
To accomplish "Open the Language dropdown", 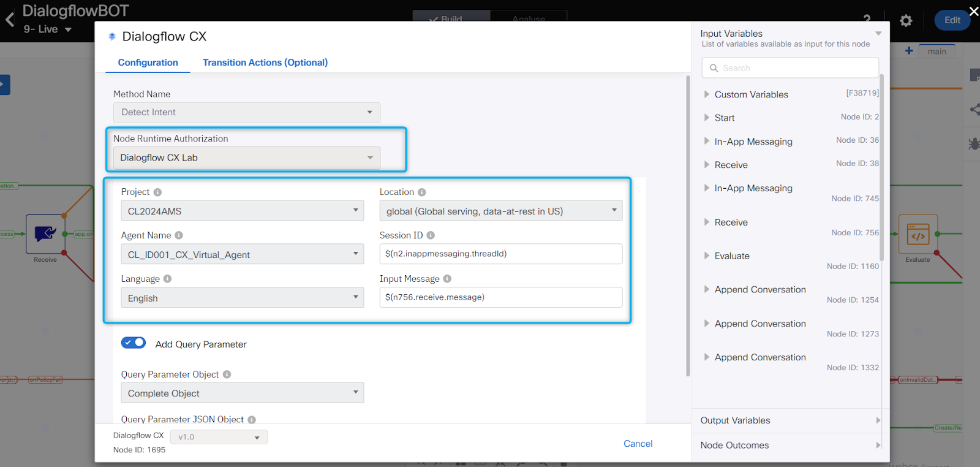I will click(x=243, y=298).
